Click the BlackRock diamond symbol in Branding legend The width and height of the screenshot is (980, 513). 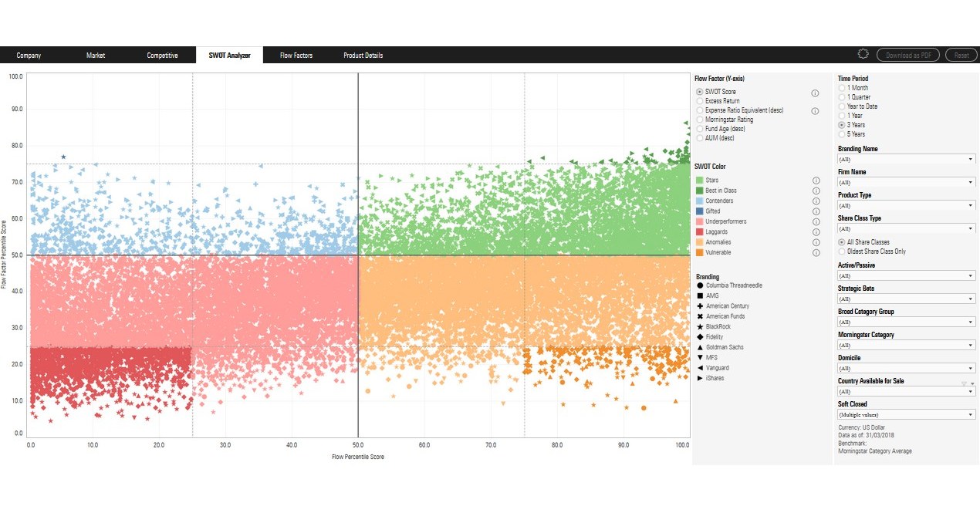pos(701,326)
